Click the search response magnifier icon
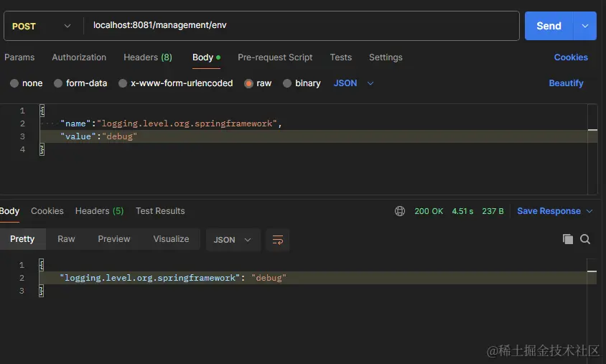 (585, 239)
